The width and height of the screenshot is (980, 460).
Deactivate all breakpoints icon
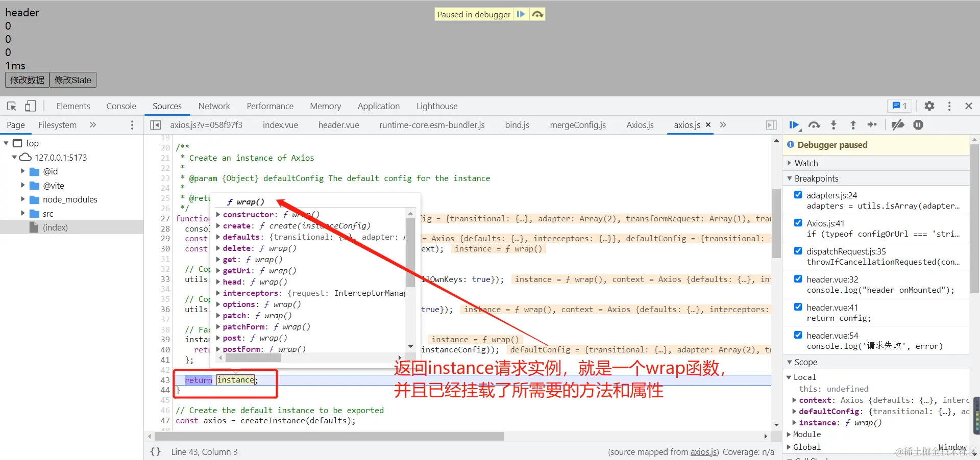tap(898, 125)
